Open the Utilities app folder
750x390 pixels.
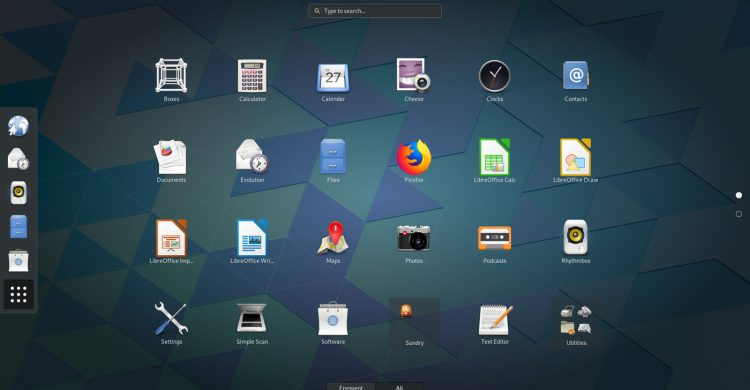[576, 323]
